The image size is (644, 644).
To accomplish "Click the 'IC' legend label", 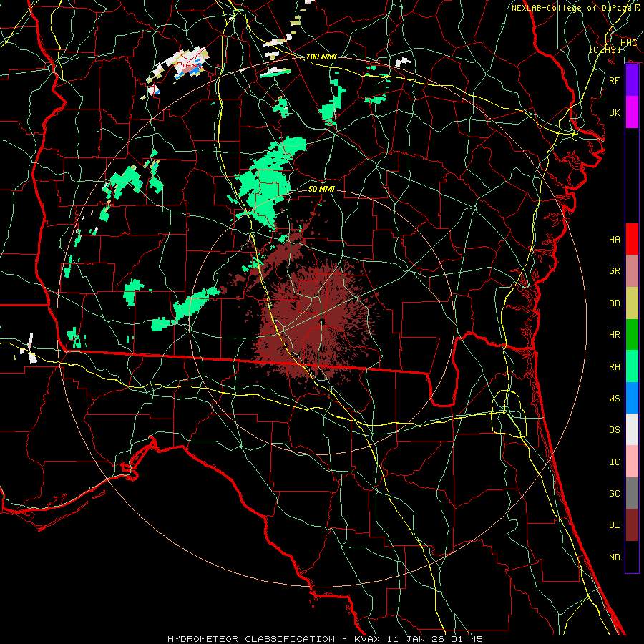I will tap(614, 462).
